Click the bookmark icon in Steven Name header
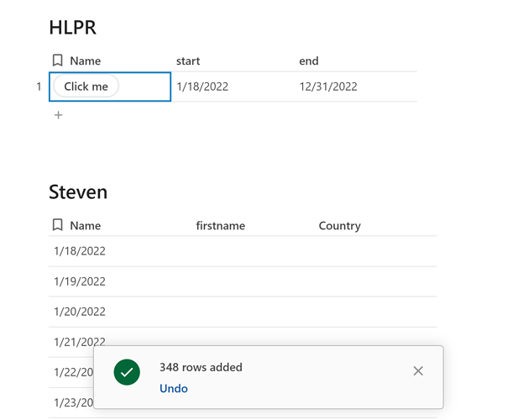518x420 pixels. point(57,225)
